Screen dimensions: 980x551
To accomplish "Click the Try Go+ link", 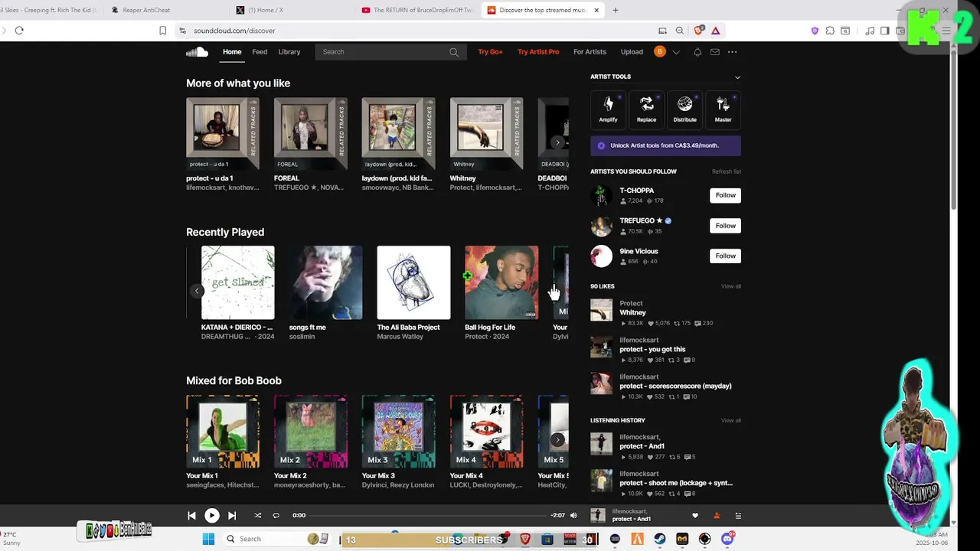I will point(490,52).
